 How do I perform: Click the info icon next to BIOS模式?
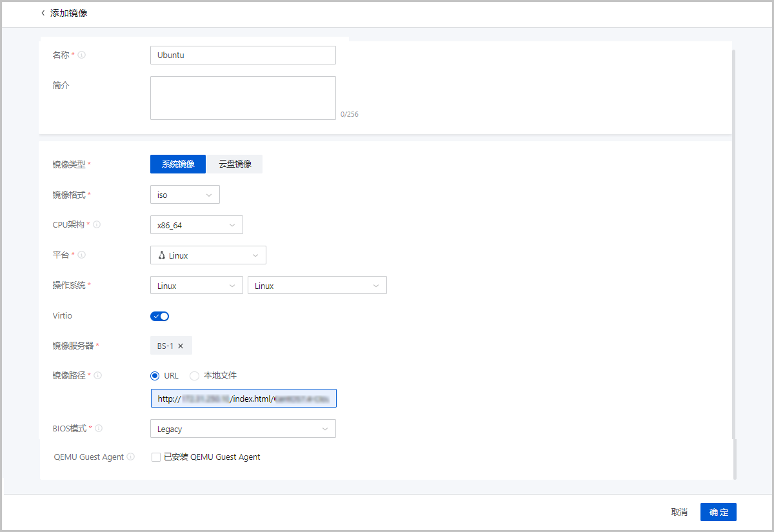[99, 428]
